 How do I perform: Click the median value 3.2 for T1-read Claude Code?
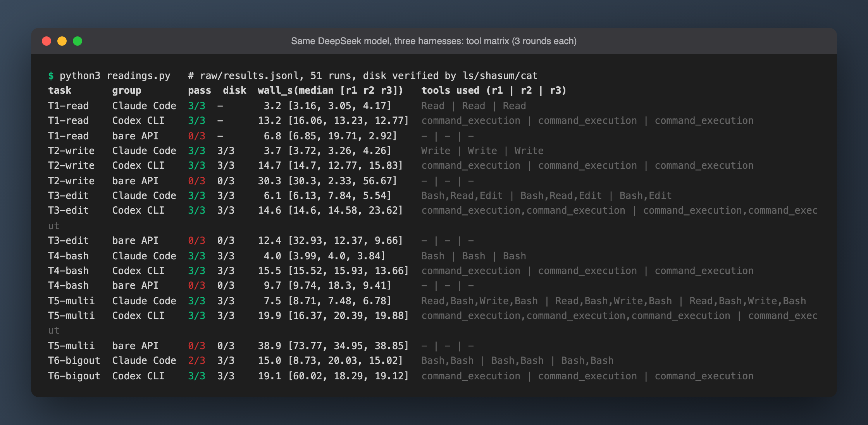coord(272,106)
